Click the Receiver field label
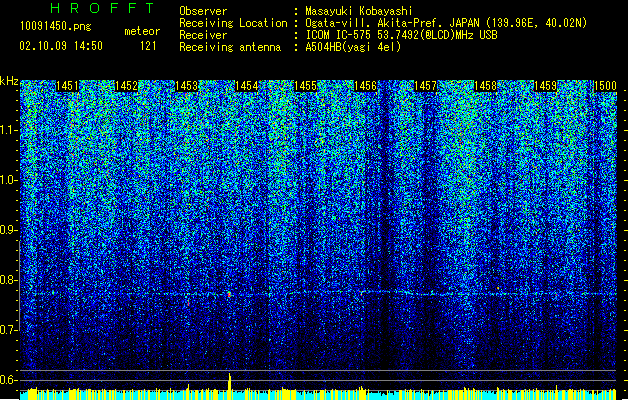629x400 pixels. [x=203, y=35]
